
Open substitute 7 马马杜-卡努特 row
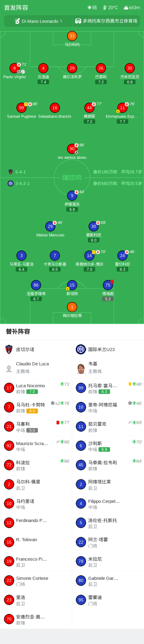pyautogui.click(x=36, y=407)
